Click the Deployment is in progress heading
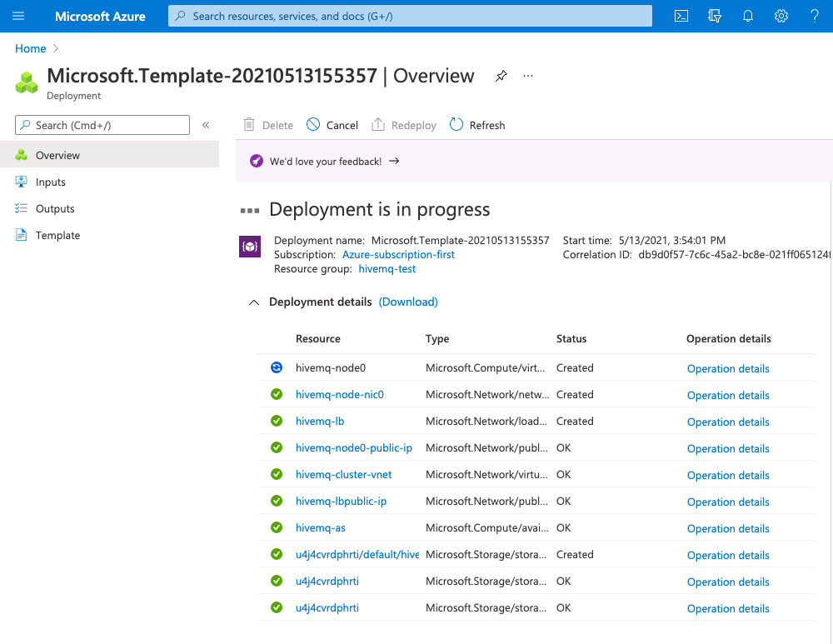This screenshot has width=833, height=644. 379,210
